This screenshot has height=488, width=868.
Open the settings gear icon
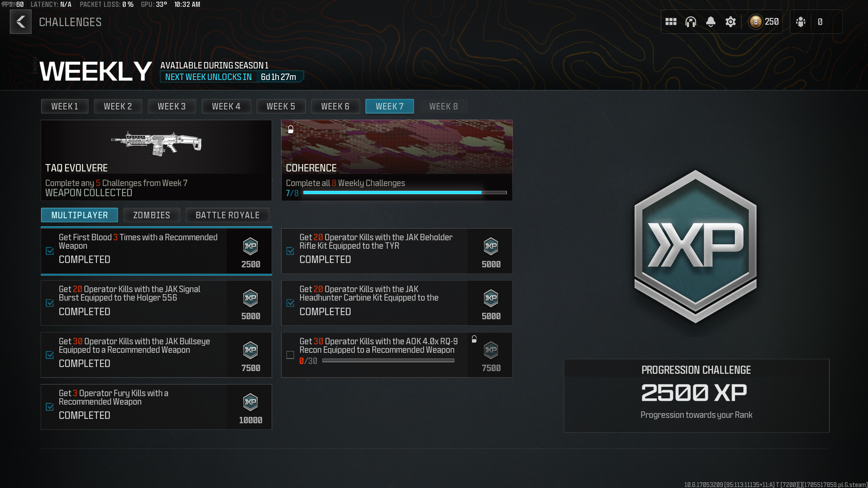tap(730, 22)
